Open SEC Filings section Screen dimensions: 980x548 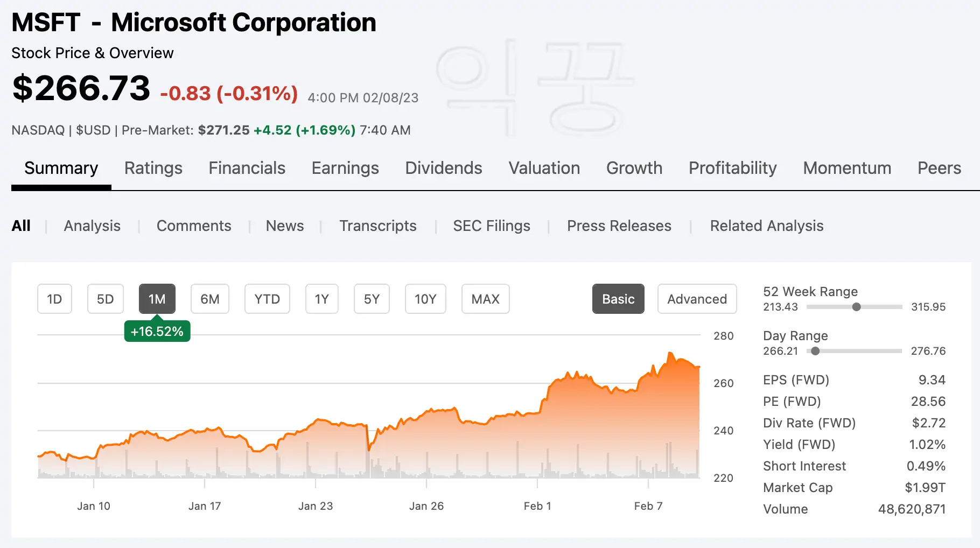pyautogui.click(x=491, y=226)
